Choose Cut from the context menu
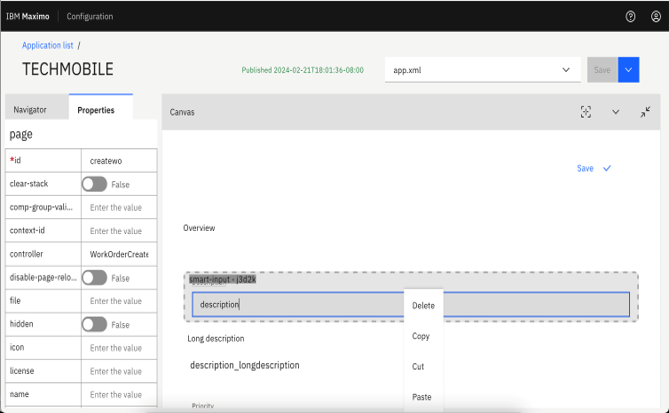Screen dimensions: 669x413 [418, 367]
